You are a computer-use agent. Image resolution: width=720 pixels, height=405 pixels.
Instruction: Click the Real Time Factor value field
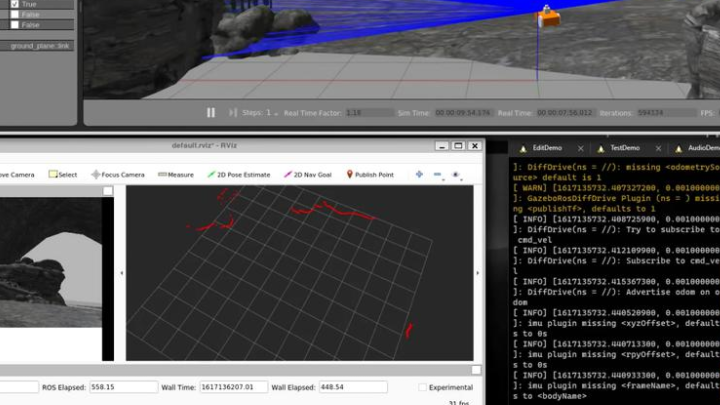(369, 113)
